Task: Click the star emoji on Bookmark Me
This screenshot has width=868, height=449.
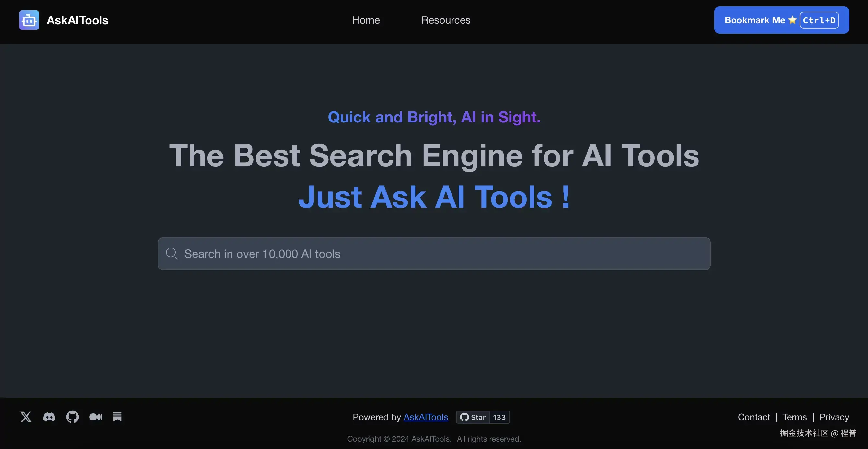Action: tap(792, 20)
